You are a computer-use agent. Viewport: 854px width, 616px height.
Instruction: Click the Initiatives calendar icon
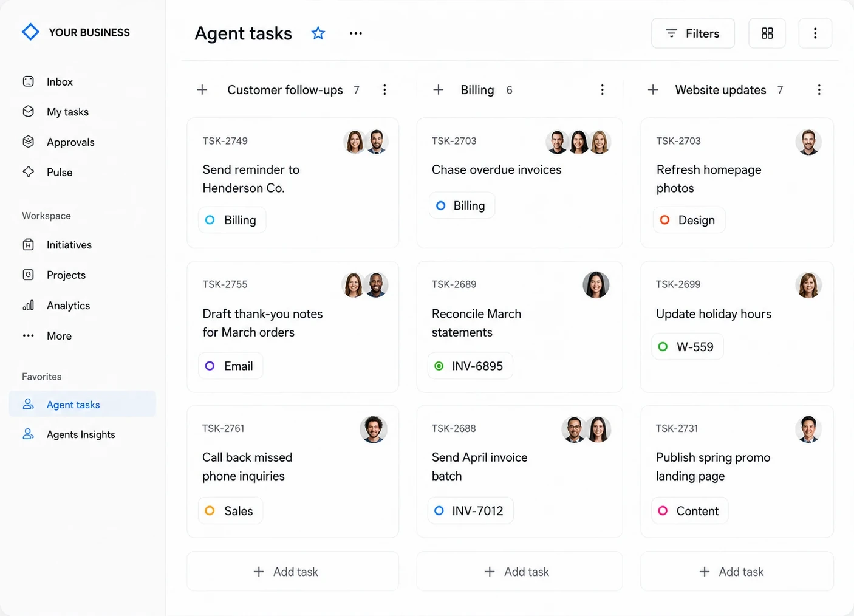(29, 245)
